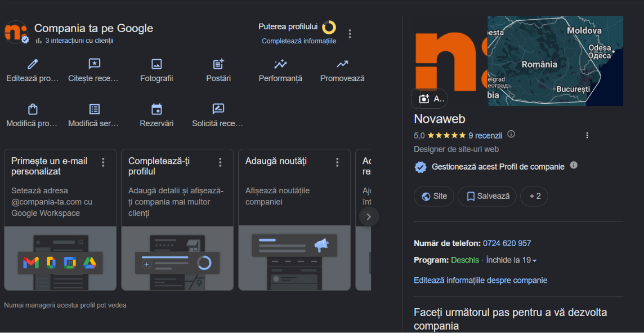644x333 pixels.
Task: Click Gestionează acest Profil de companie
Action: coord(498,167)
